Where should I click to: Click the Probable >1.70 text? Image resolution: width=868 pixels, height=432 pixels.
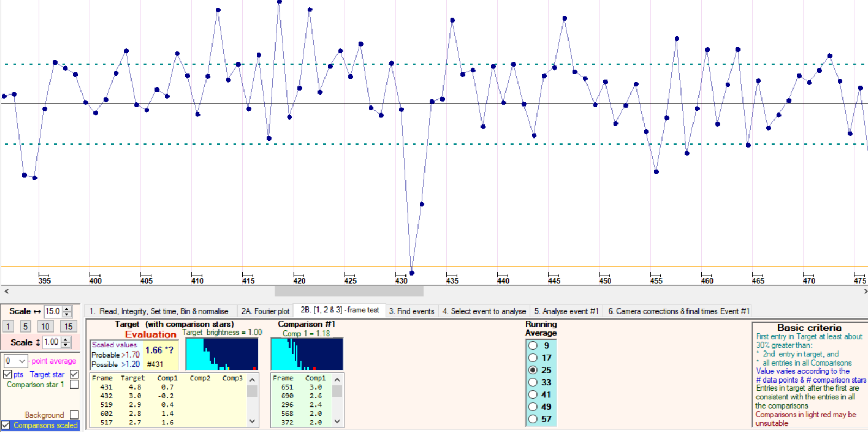coord(115,355)
